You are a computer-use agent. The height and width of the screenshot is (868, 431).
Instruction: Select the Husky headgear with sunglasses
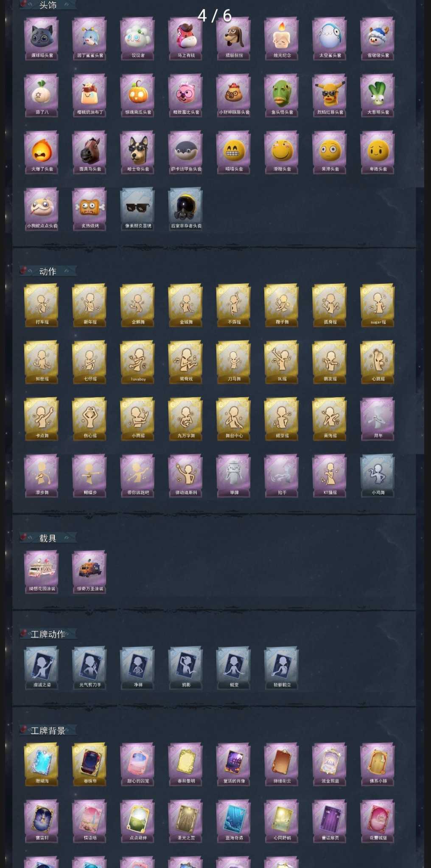[138, 152]
